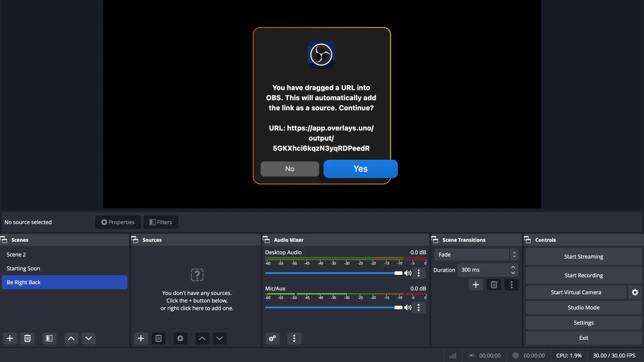This screenshot has width=644, height=362.
Task: Open source Filters
Action: (x=161, y=222)
